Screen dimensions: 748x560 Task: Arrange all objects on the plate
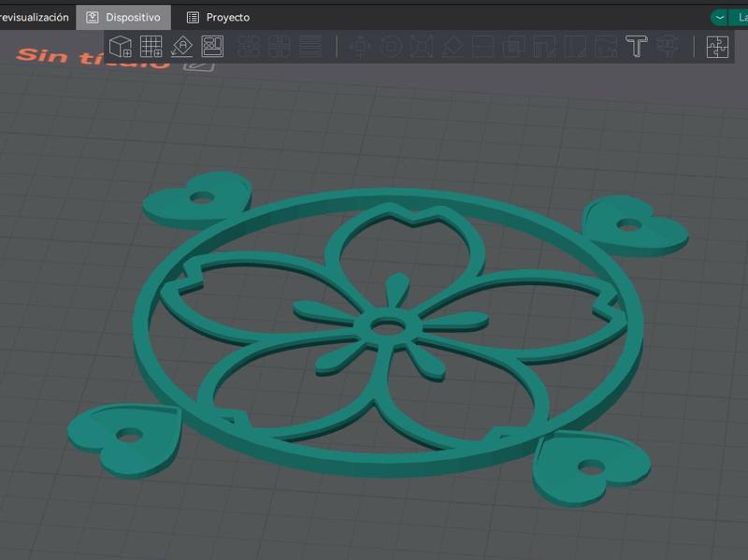point(212,45)
